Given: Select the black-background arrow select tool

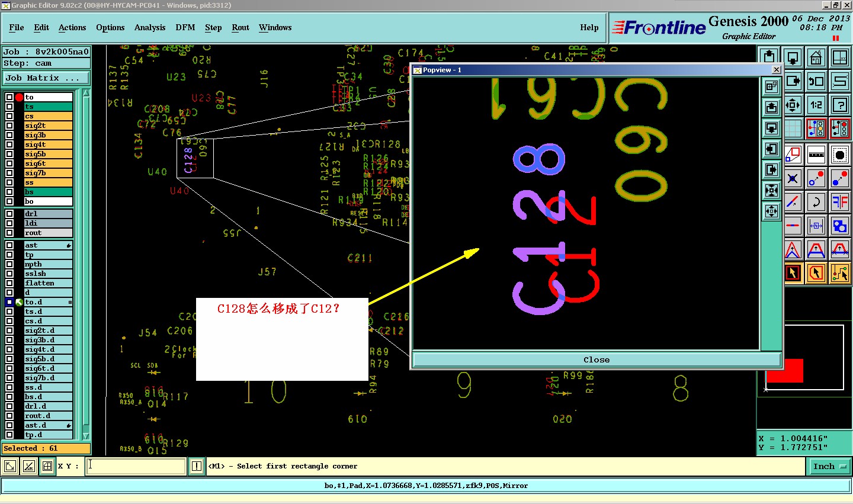Looking at the screenshot, I should click(x=793, y=273).
